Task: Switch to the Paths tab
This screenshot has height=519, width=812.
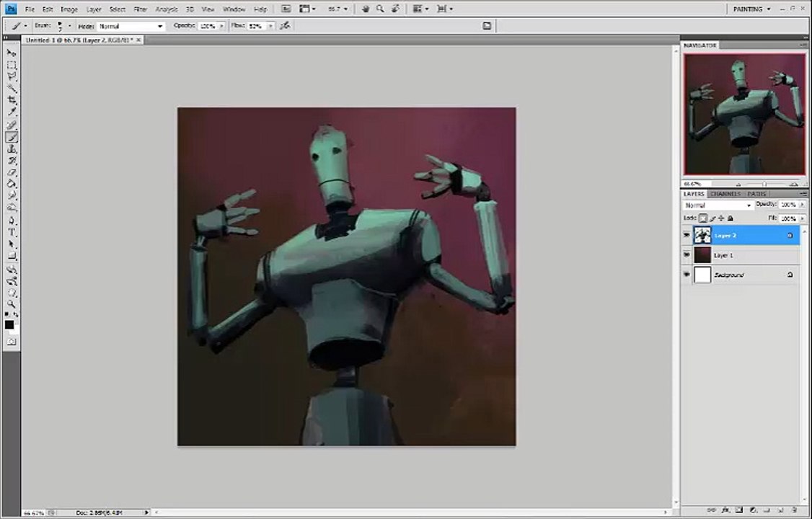Action: click(x=756, y=193)
